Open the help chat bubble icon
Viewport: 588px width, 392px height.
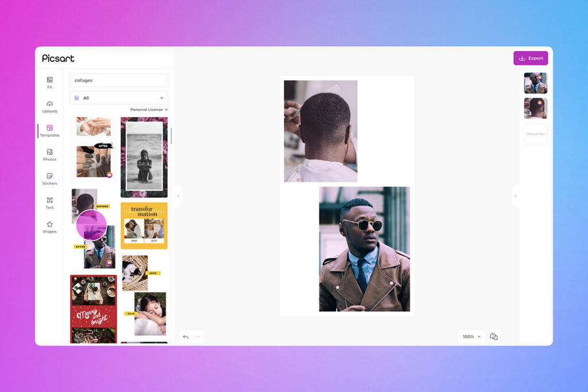point(494,336)
